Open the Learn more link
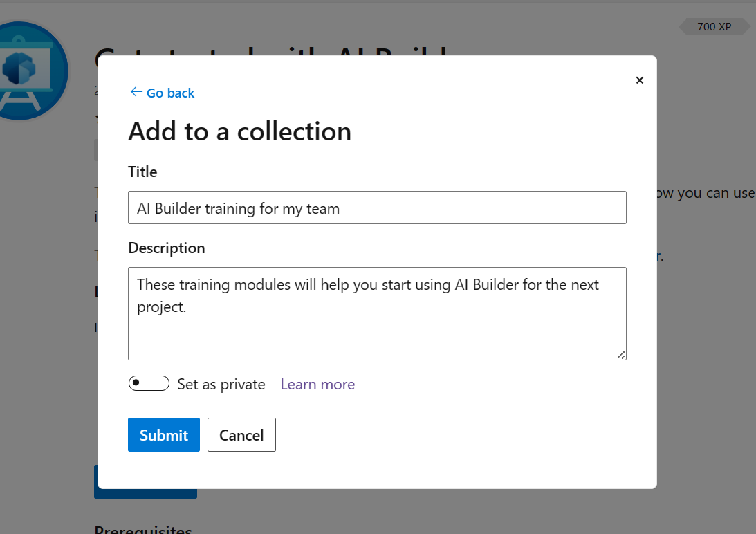Viewport: 756px width, 534px height. pos(317,384)
